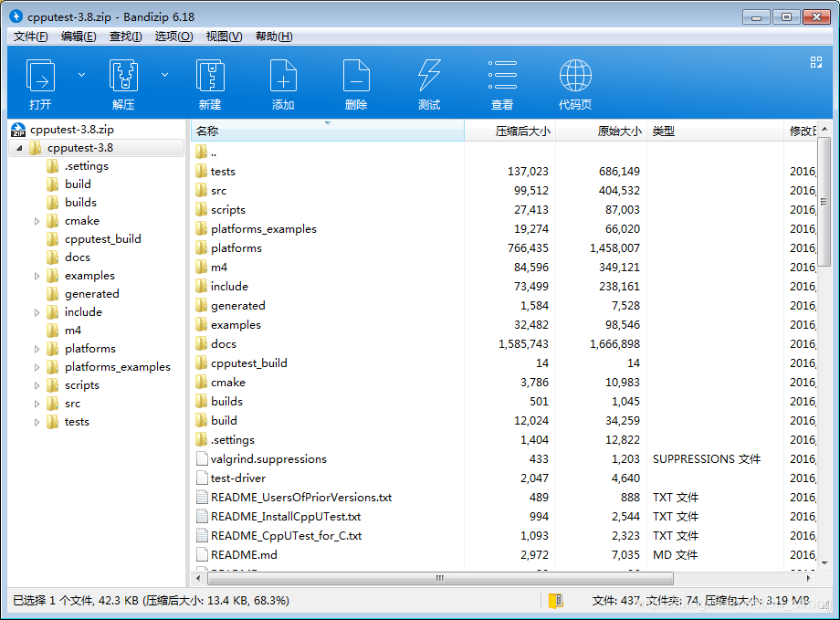Click the Delete (删除) toolbar icon
This screenshot has width=840, height=620.
click(356, 76)
